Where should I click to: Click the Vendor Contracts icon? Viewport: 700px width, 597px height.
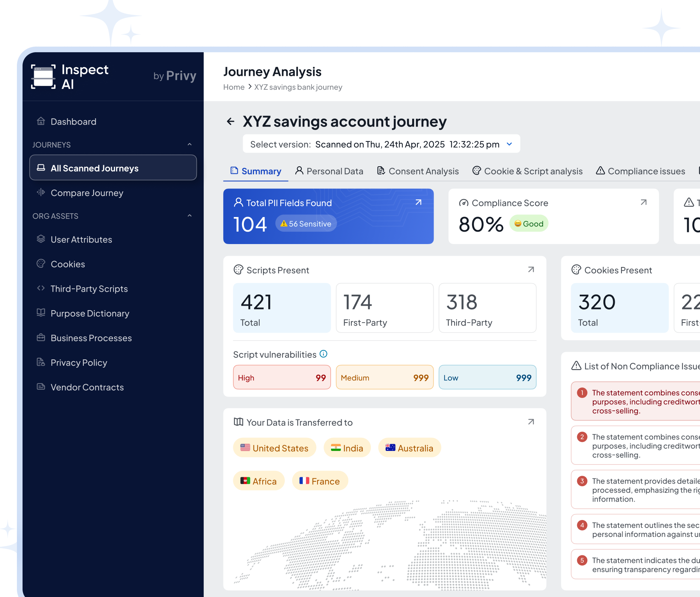pyautogui.click(x=41, y=387)
